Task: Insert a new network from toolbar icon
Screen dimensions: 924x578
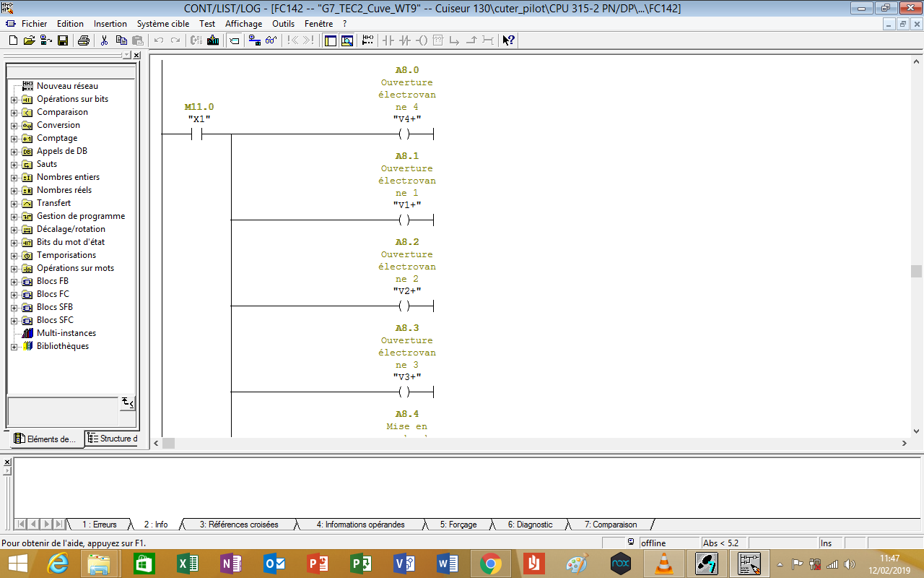Action: pyautogui.click(x=368, y=40)
